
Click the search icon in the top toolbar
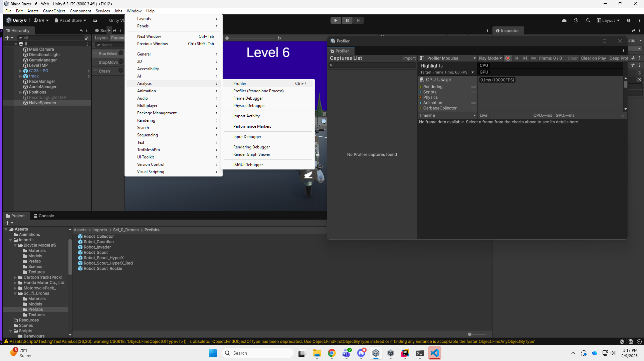pyautogui.click(x=588, y=20)
